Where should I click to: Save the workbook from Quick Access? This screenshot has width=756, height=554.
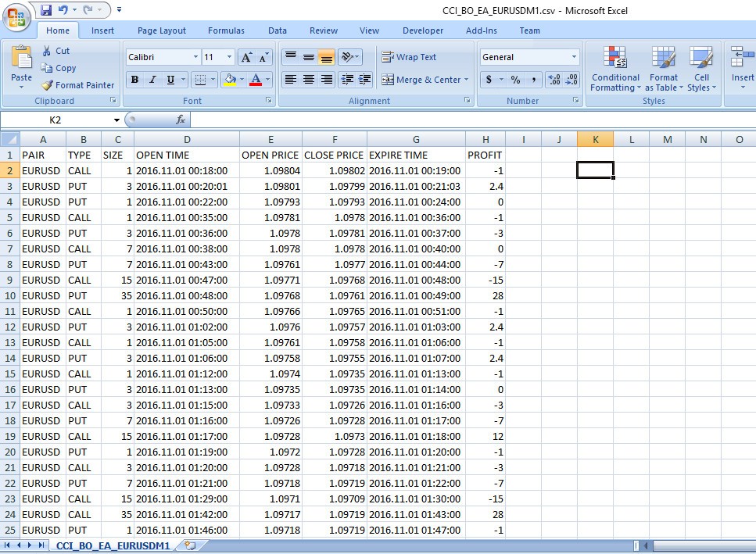click(x=46, y=9)
